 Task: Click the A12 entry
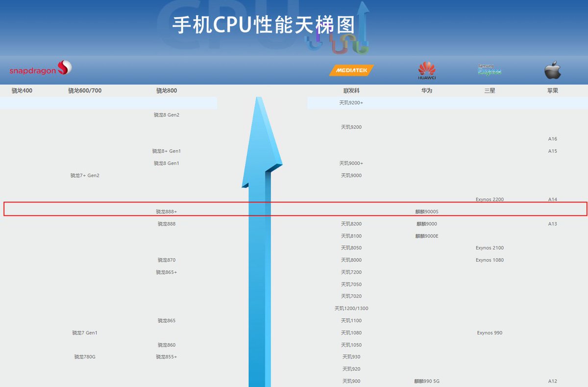(553, 382)
